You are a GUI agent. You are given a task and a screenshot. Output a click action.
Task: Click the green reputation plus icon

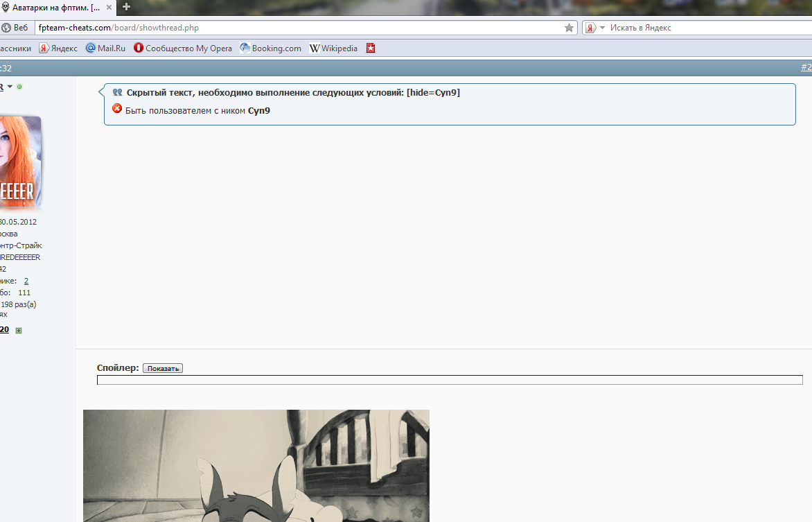click(x=19, y=330)
